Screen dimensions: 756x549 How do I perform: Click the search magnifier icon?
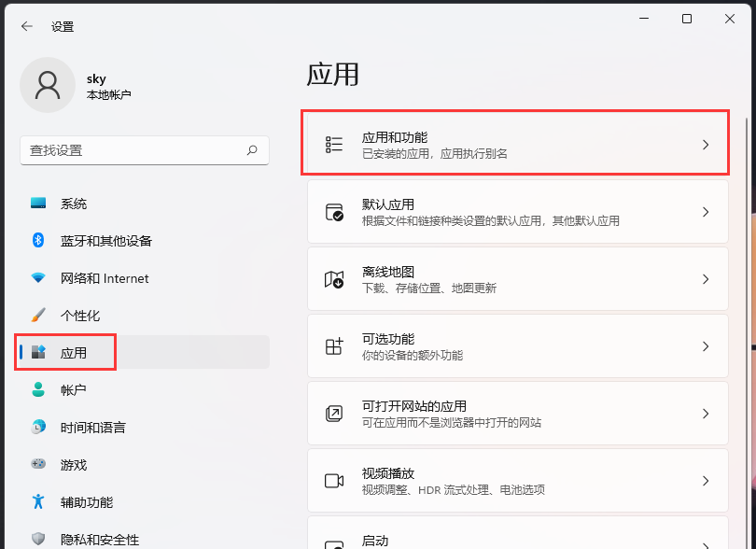tap(252, 149)
